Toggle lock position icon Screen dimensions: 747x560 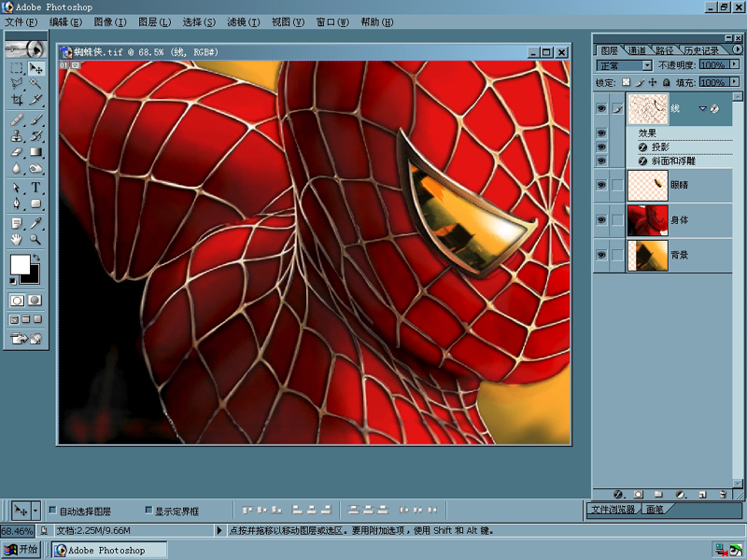coord(653,82)
